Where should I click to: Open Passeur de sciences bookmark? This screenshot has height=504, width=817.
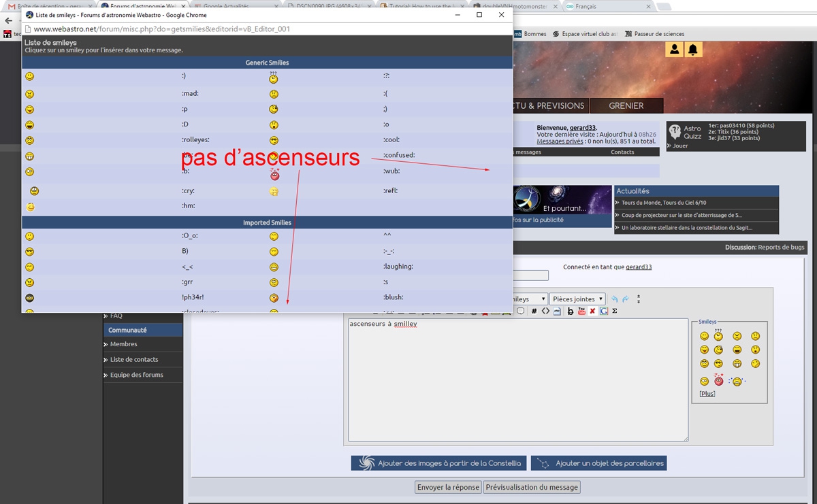[x=654, y=33]
